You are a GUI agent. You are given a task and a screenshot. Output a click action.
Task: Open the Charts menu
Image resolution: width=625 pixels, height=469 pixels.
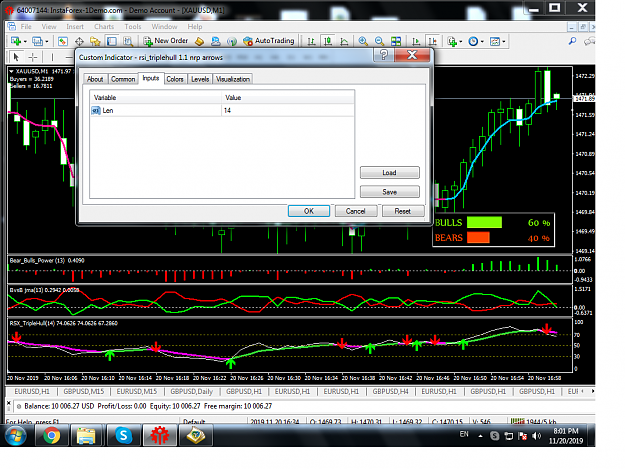[x=104, y=27]
